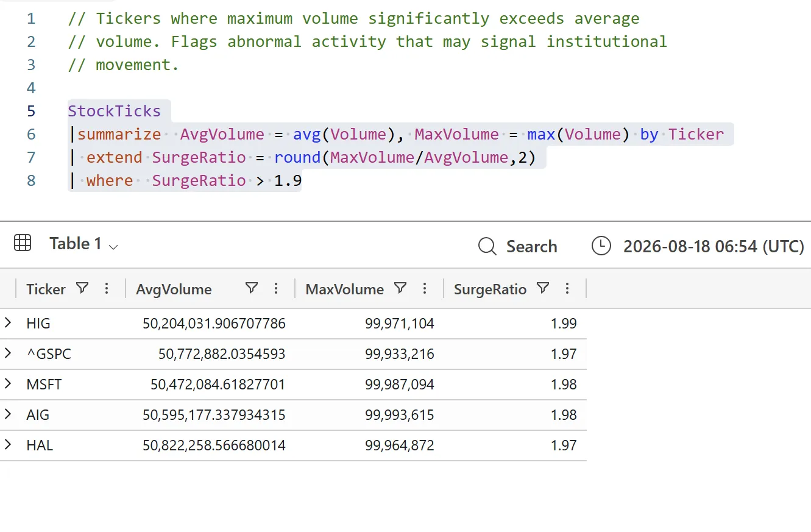This screenshot has width=811, height=532.
Task: Select the MSFT ticker cell
Action: [x=44, y=385]
